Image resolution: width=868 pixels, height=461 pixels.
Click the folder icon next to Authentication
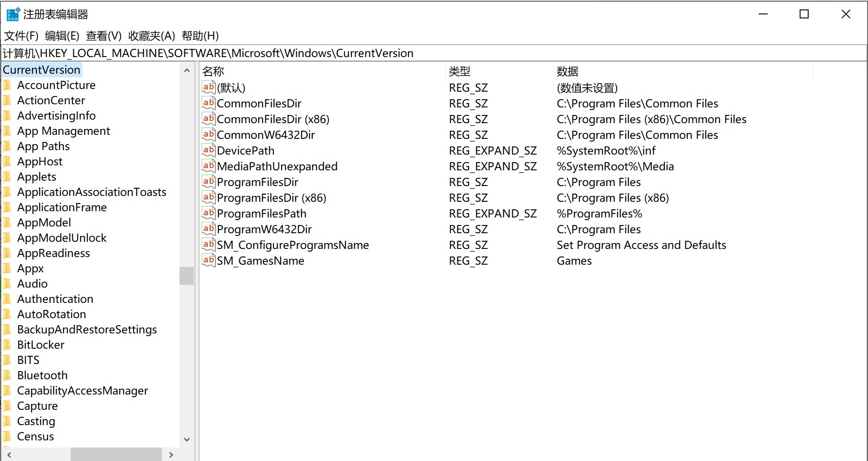[7, 299]
